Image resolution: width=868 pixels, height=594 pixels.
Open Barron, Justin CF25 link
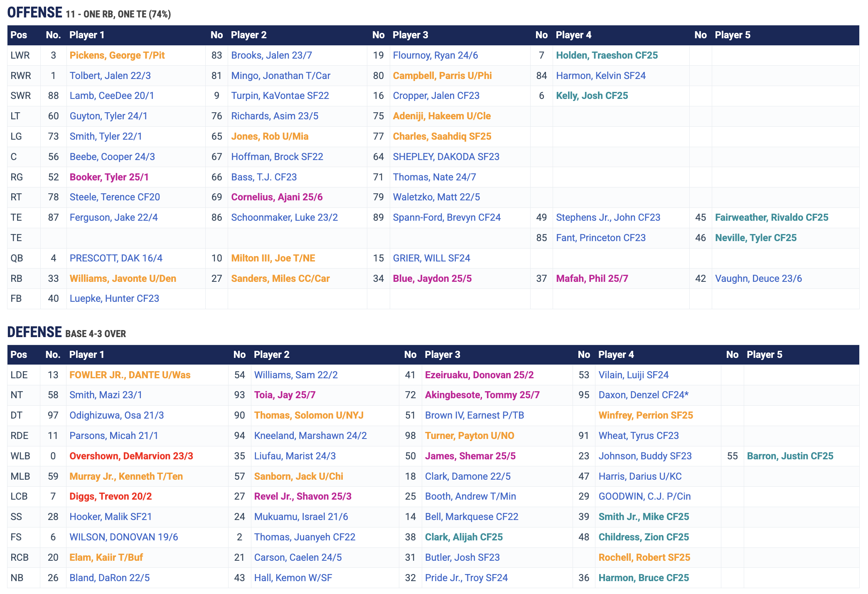coord(790,456)
